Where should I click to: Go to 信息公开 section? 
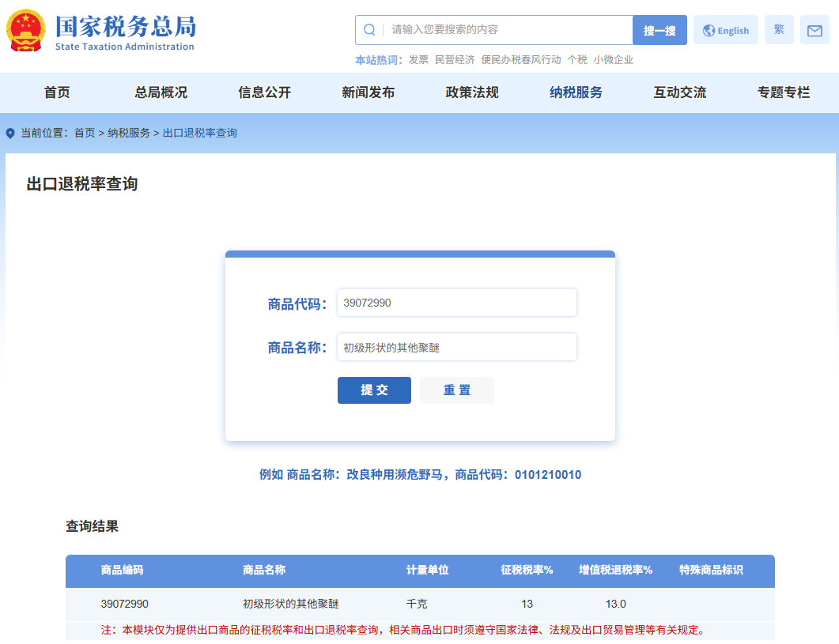[x=265, y=92]
